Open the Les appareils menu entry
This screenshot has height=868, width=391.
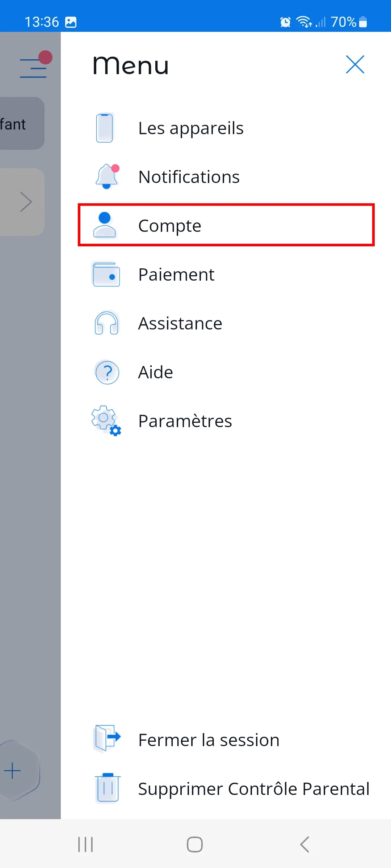coord(191,128)
